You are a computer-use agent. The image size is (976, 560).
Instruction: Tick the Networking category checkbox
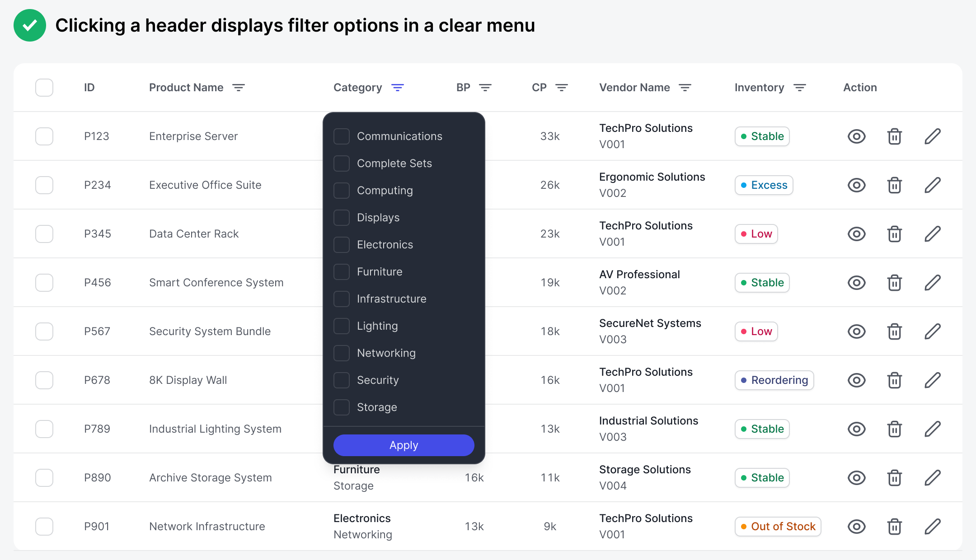[x=342, y=353]
